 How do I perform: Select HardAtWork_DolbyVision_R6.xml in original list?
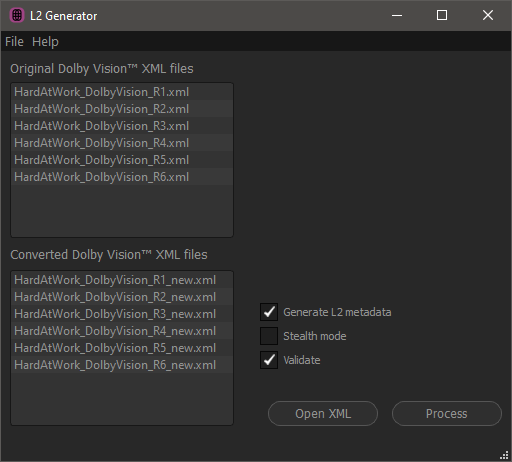tap(122, 177)
